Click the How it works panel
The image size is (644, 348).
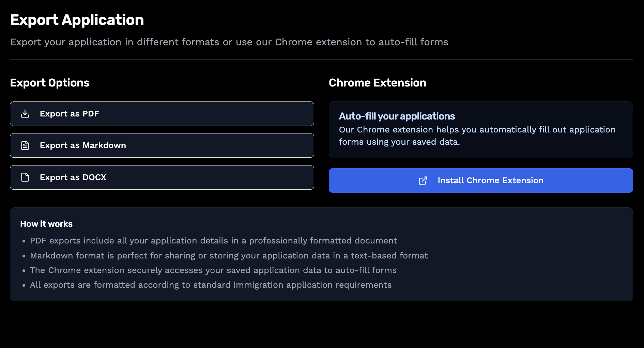pyautogui.click(x=322, y=254)
